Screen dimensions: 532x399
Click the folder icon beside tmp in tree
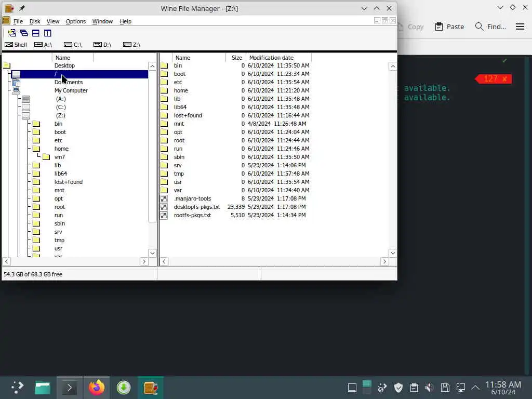click(x=36, y=240)
